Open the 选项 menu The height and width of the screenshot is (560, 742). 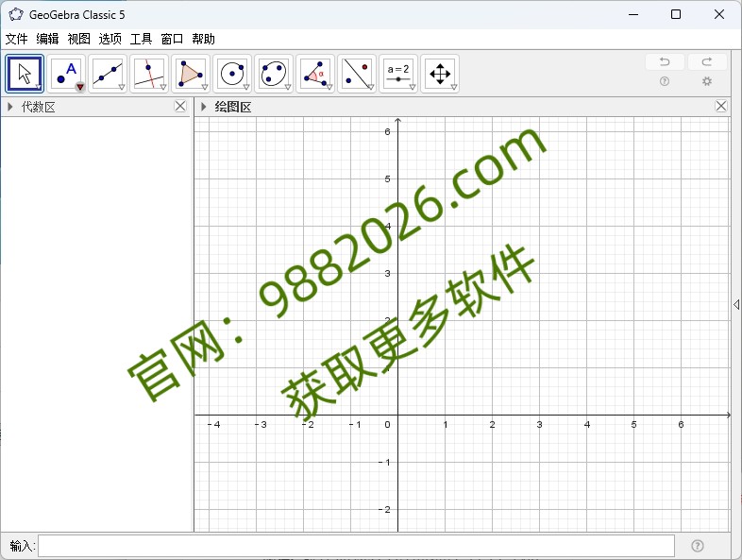pyautogui.click(x=110, y=39)
